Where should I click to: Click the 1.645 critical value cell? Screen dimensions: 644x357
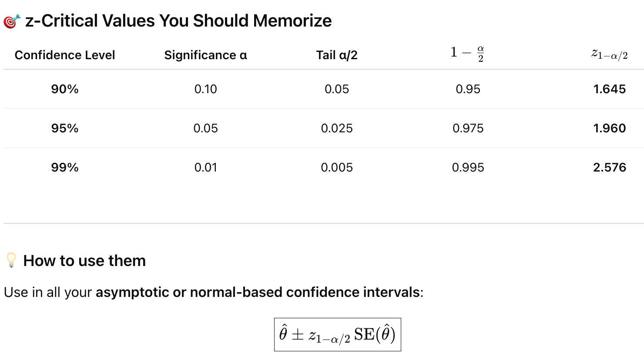coord(609,89)
